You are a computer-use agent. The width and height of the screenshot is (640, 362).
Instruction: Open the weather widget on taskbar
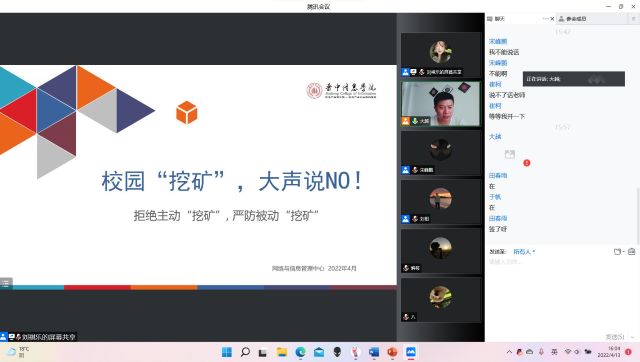click(x=18, y=352)
